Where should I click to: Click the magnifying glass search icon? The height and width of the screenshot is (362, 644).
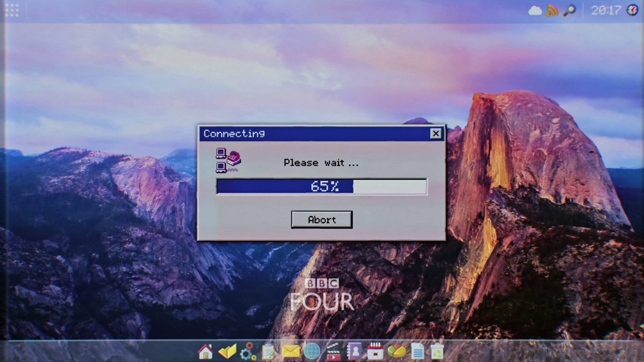(569, 11)
